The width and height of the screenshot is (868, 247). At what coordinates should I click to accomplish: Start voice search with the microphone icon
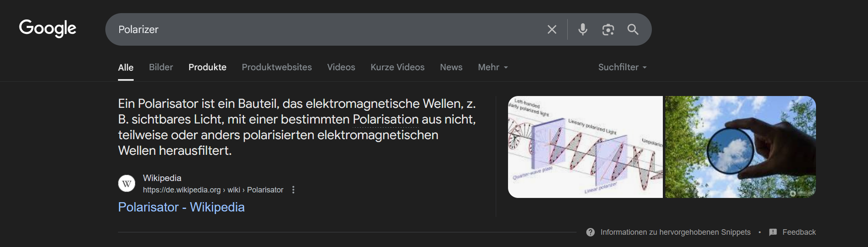click(x=583, y=29)
